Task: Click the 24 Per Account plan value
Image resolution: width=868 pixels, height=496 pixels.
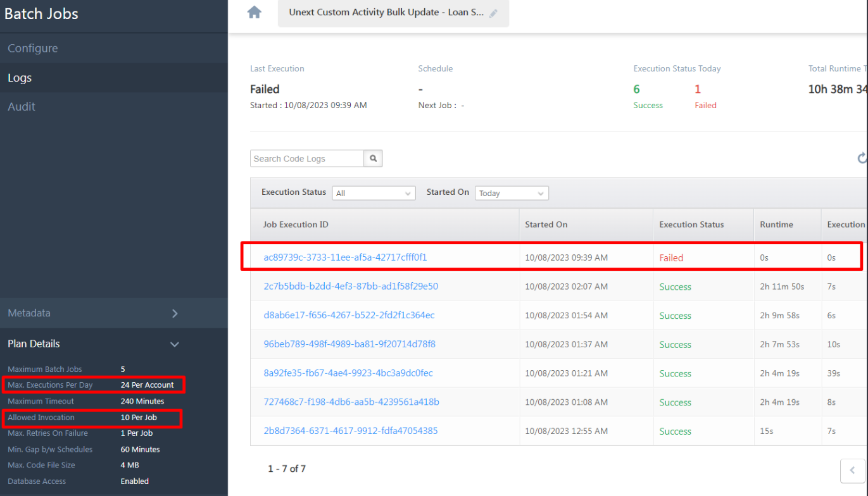Action: pos(147,385)
